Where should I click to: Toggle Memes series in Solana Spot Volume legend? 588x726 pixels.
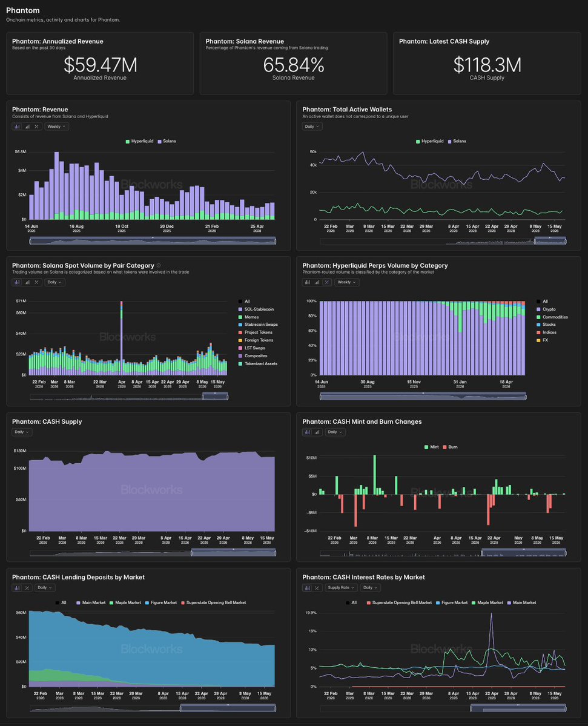click(249, 317)
